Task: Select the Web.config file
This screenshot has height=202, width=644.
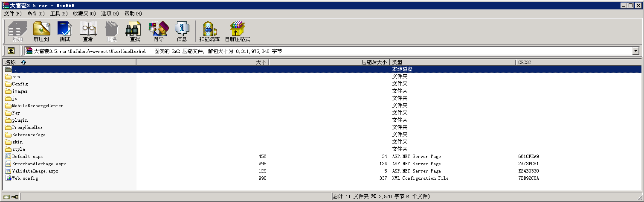Action: [x=25, y=178]
